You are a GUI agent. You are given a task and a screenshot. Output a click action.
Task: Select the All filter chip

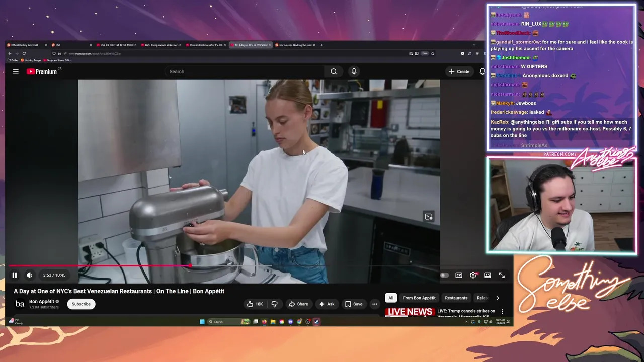point(391,298)
